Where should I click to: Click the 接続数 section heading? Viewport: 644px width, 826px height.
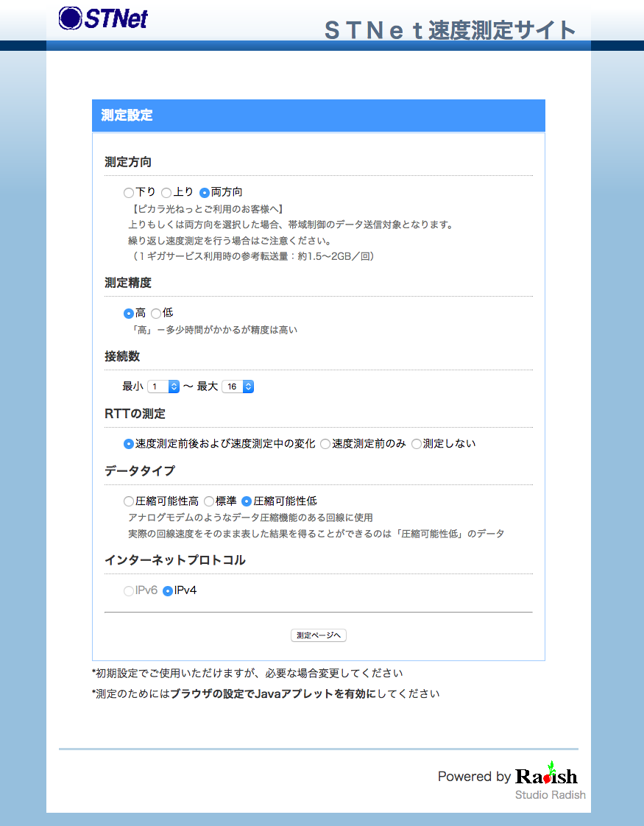tap(122, 356)
